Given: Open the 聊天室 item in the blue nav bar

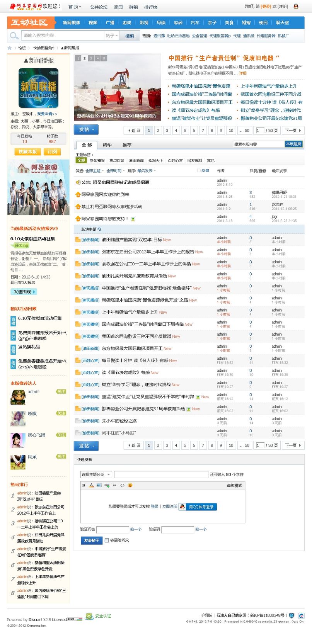Looking at the screenshot, I should [282, 23].
